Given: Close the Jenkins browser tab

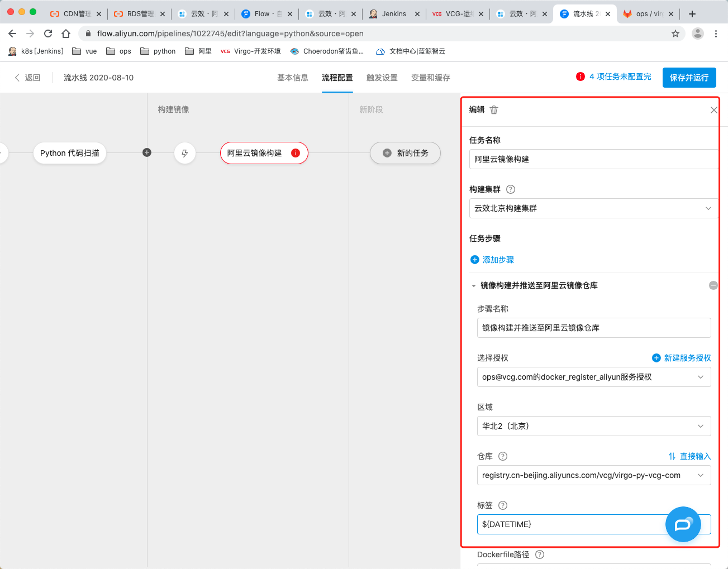Looking at the screenshot, I should click(417, 14).
